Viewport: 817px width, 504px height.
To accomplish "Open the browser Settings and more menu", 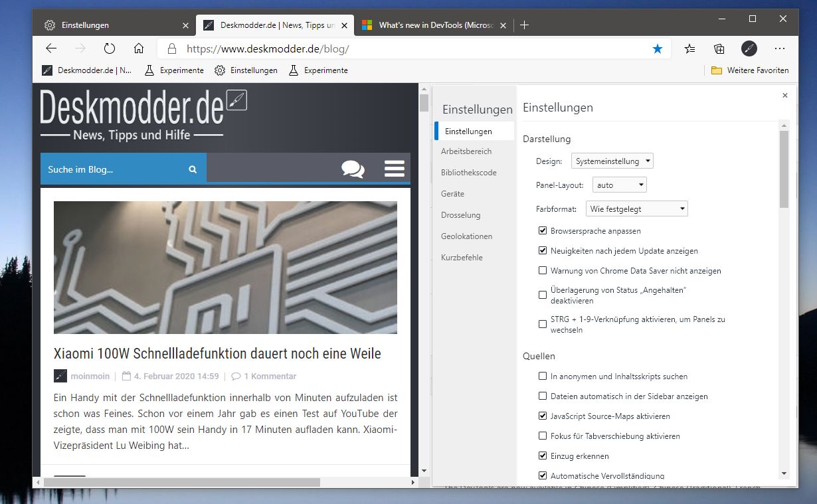I will (780, 48).
